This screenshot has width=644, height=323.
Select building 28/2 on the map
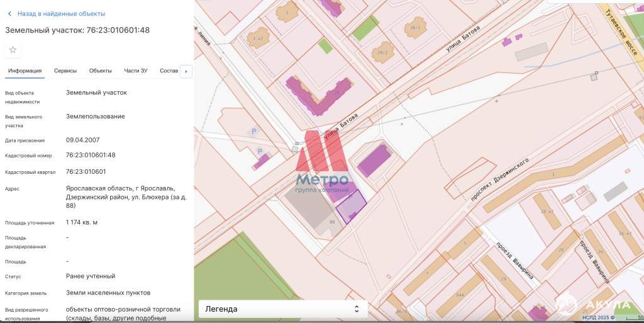tap(381, 52)
